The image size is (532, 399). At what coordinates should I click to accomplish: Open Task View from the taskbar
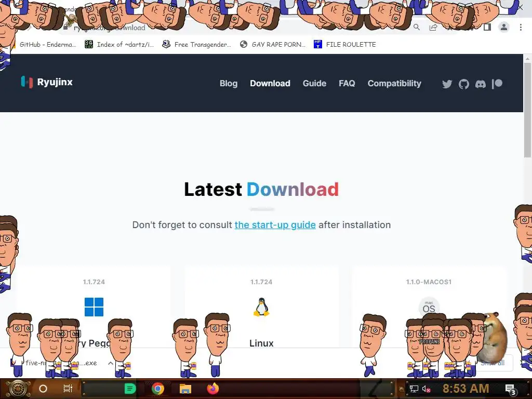coord(68,389)
